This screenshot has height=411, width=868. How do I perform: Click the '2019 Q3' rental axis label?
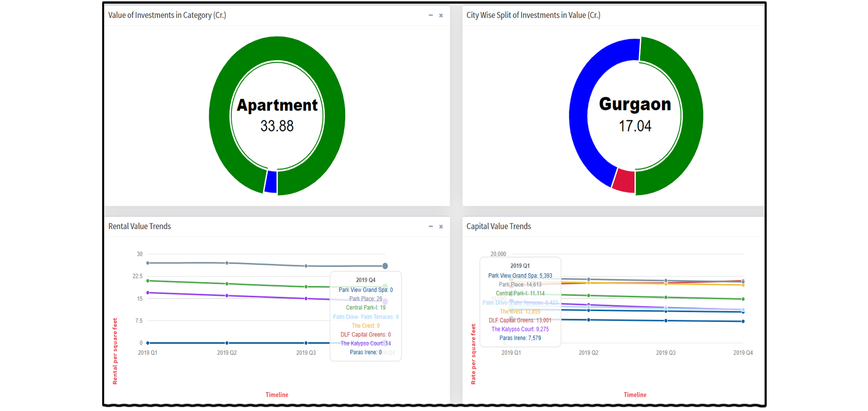(x=306, y=353)
